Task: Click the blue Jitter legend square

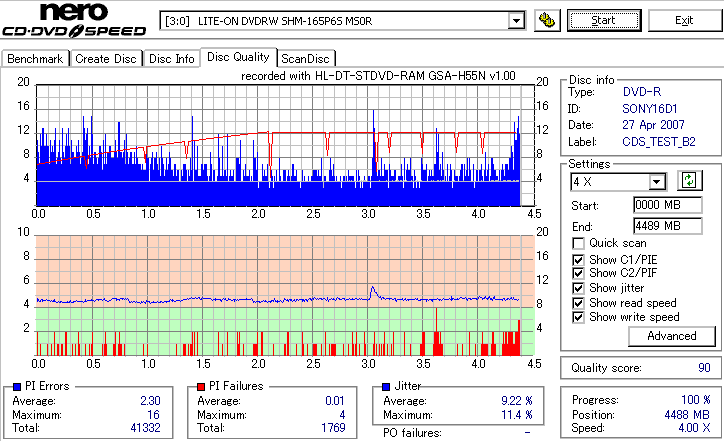Action: point(386,387)
